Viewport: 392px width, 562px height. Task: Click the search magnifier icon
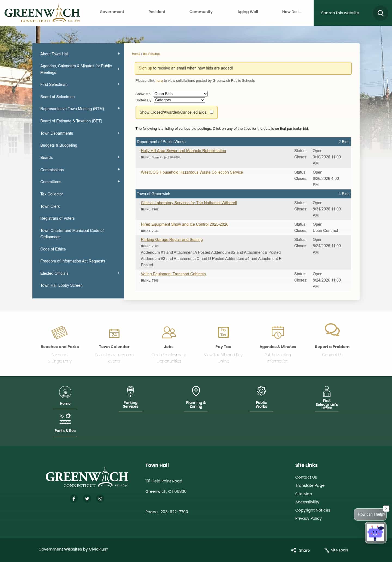click(380, 13)
